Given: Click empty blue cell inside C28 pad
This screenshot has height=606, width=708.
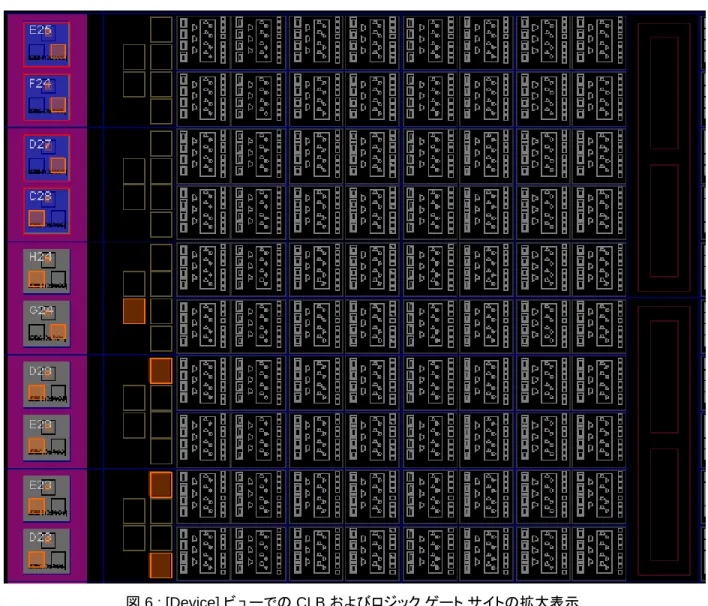Looking at the screenshot, I should pos(58,218).
